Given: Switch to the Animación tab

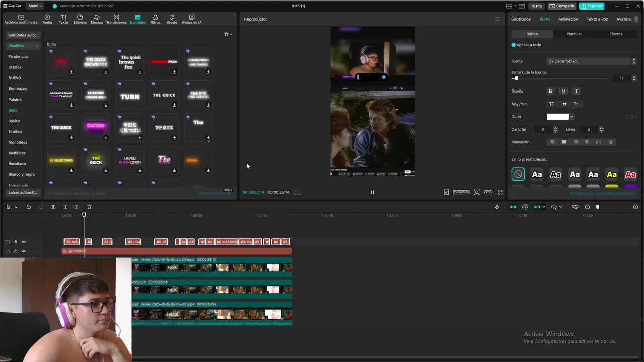Looking at the screenshot, I should tap(568, 19).
